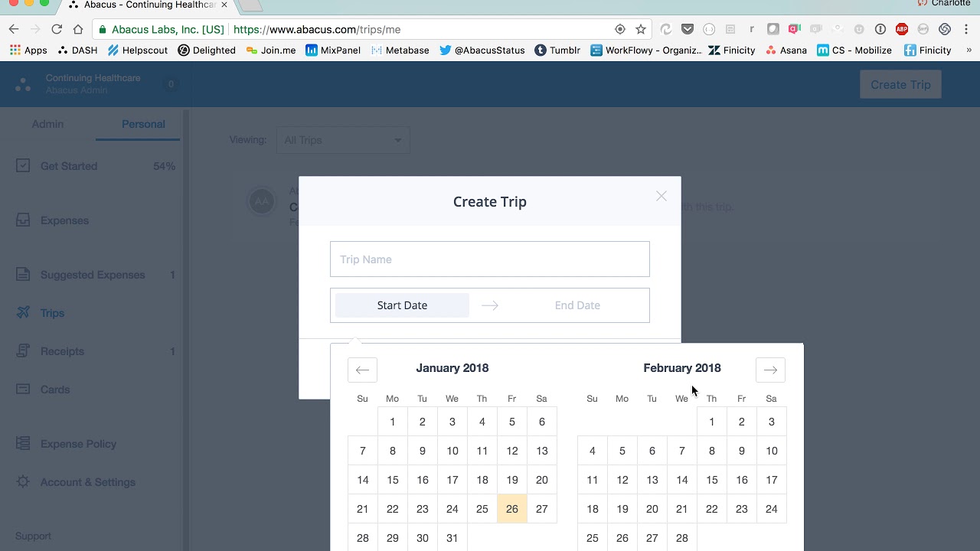This screenshot has height=551, width=980.
Task: Open the Delighted bookmark
Action: point(207,50)
